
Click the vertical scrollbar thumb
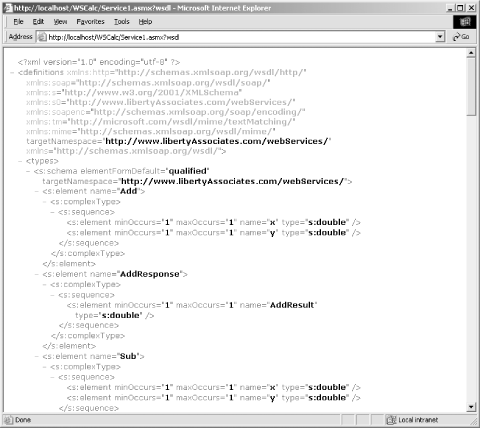point(471,87)
